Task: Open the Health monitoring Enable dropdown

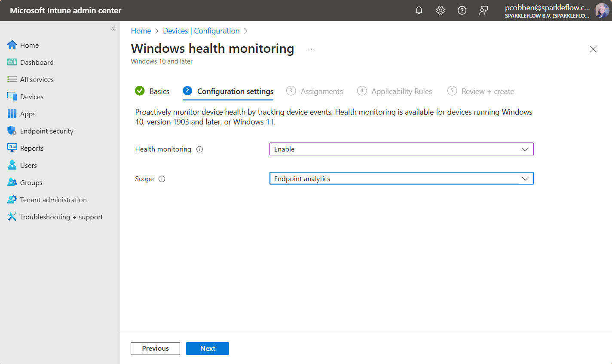Action: pyautogui.click(x=401, y=149)
